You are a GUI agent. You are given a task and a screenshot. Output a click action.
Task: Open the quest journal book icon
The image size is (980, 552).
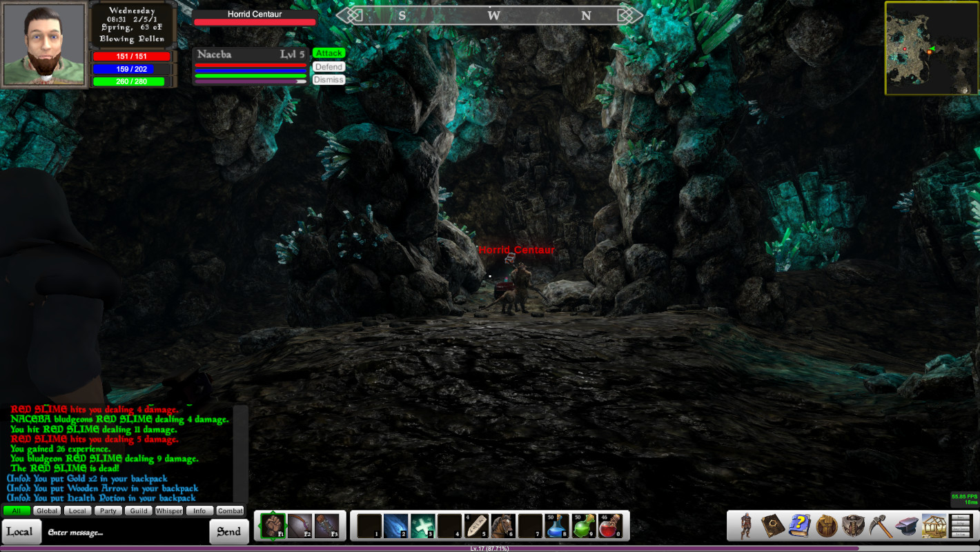(x=773, y=526)
